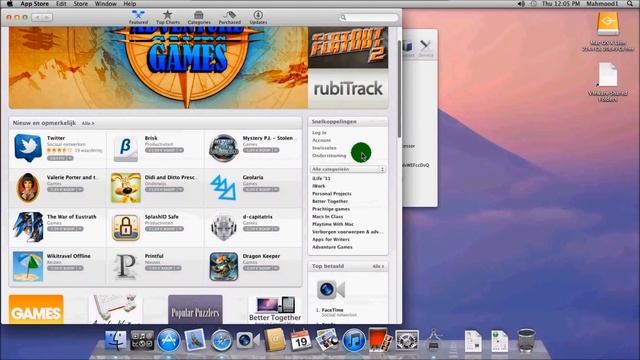
Task: Open the d-capitatrix app icon
Action: (224, 227)
